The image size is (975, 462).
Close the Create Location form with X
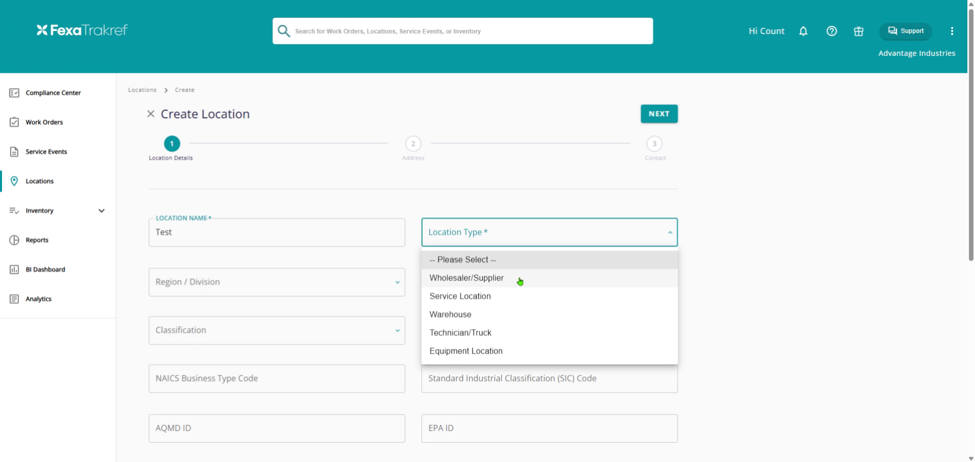pos(150,114)
